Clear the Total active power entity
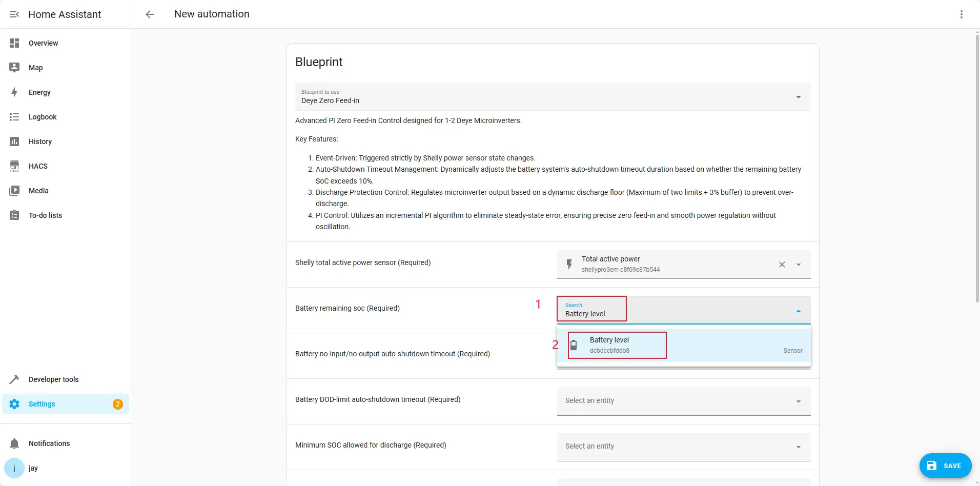Image resolution: width=980 pixels, height=486 pixels. tap(782, 265)
